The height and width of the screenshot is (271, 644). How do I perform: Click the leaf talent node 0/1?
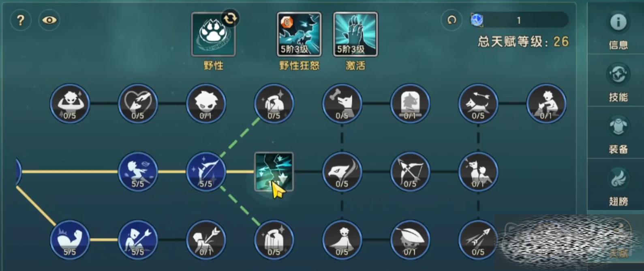pos(410,240)
